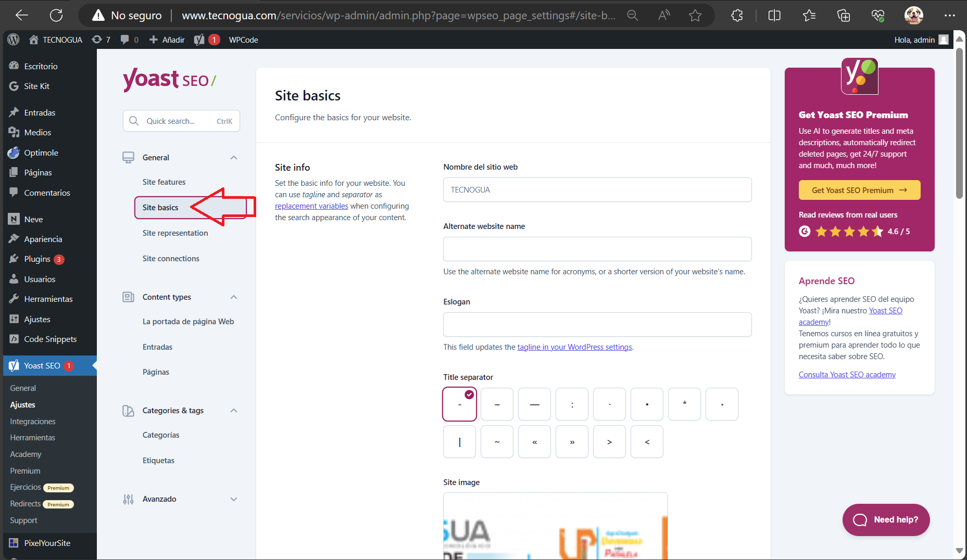Click the WordPress logo in the admin bar

click(14, 40)
